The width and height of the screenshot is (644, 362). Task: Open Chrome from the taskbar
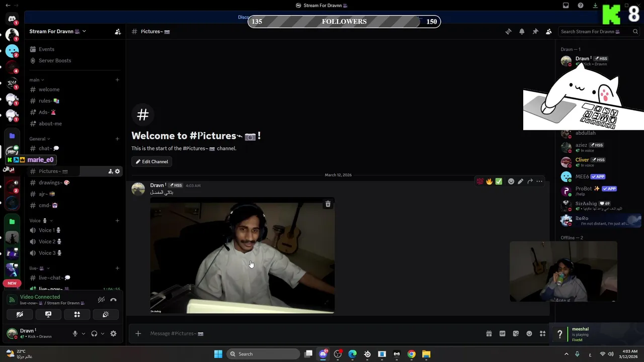click(411, 354)
